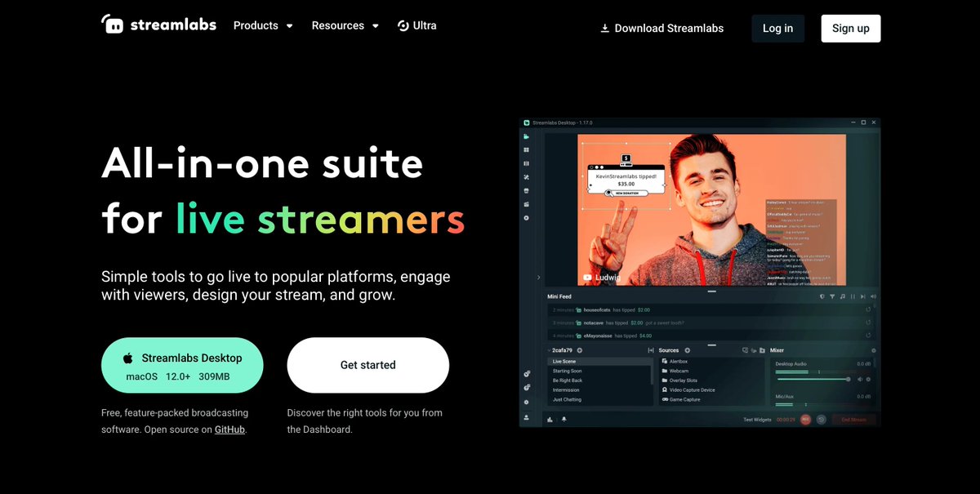980x494 pixels.
Task: Open the Mini Feed filter funnel icon
Action: 832,296
